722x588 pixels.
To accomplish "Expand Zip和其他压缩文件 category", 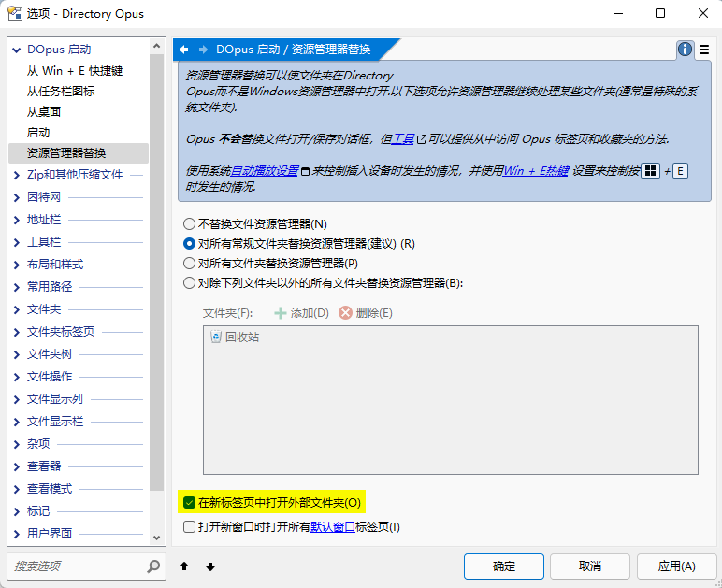I will tap(17, 175).
